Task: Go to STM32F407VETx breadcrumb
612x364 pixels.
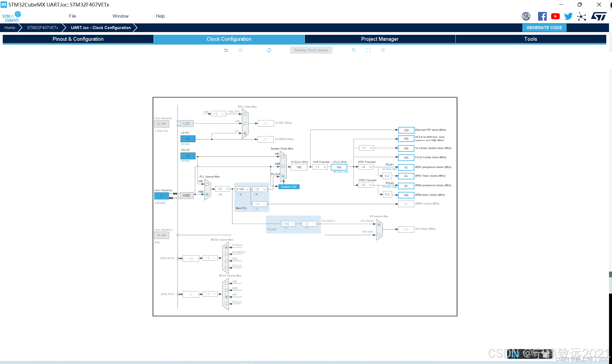Action: [43, 28]
